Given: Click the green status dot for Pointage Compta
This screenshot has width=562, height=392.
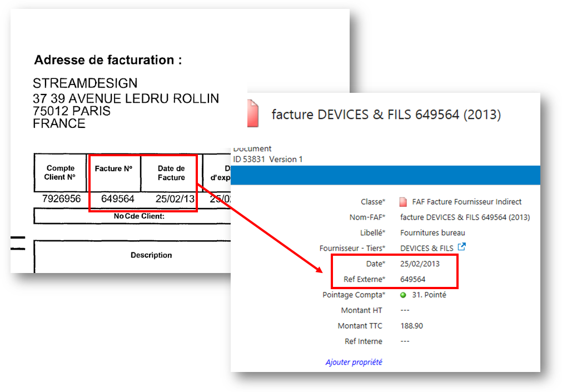Looking at the screenshot, I should click(403, 295).
